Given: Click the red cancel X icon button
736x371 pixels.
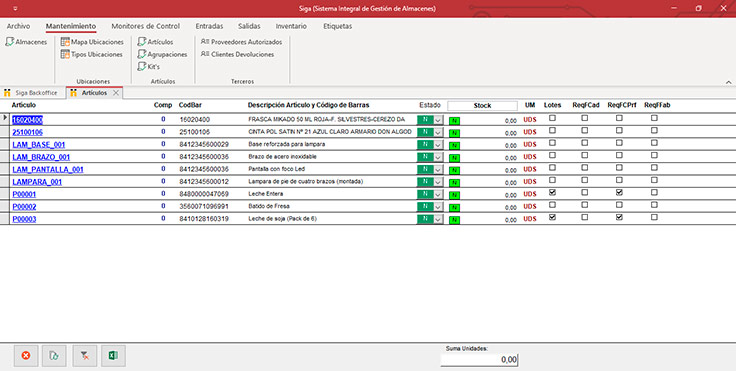Looking at the screenshot, I should 26,356.
